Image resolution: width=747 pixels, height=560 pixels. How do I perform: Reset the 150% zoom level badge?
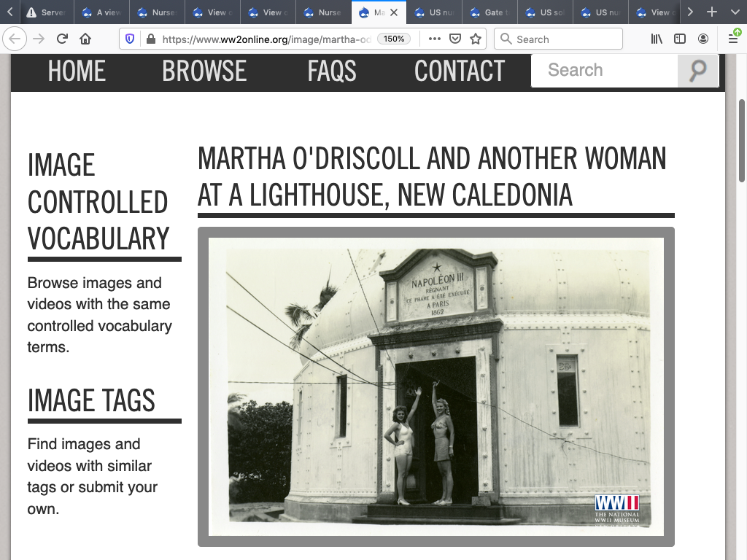tap(395, 39)
